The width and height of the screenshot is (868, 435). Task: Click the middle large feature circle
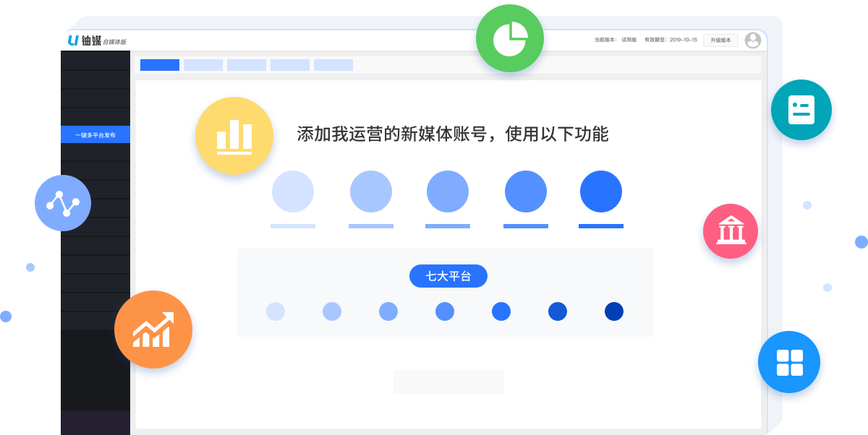[x=448, y=191]
